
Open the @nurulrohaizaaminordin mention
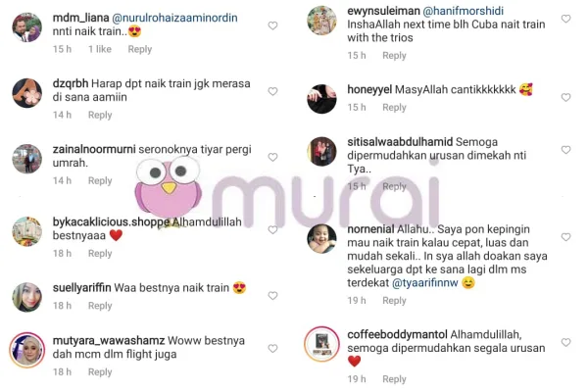[x=174, y=18]
